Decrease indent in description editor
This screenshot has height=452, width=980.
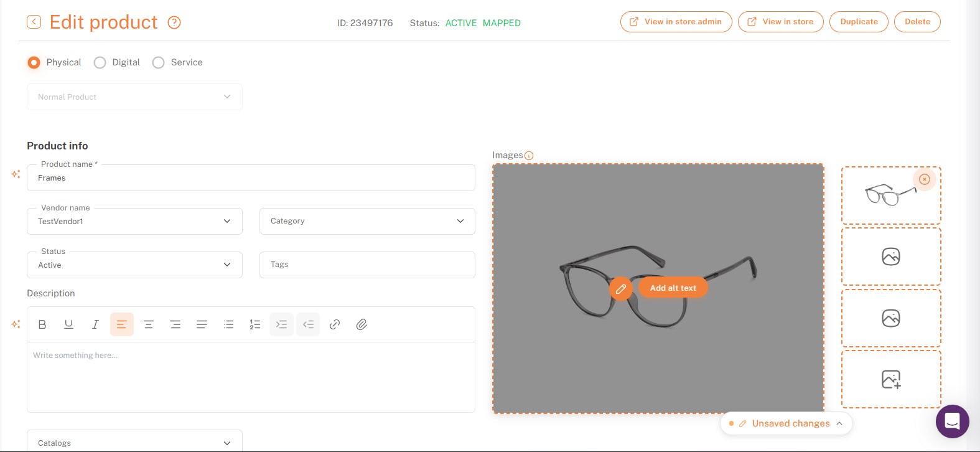[x=308, y=324]
